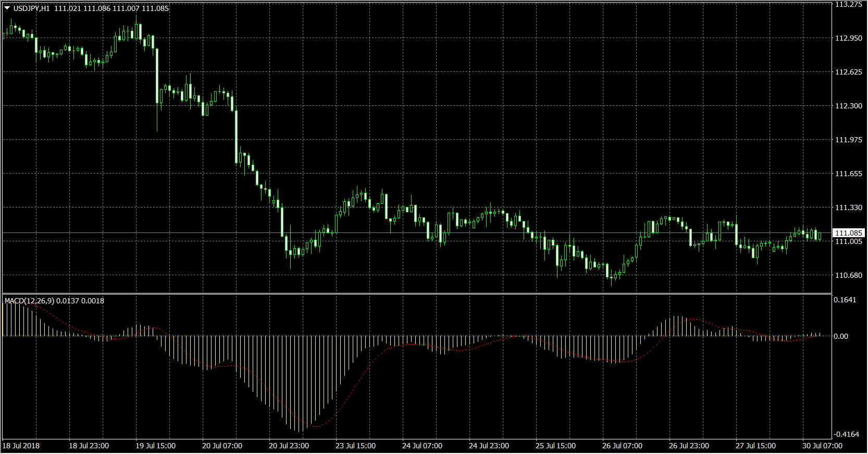The image size is (868, 454).
Task: Open the chart menu triangle beside USDJPY,H1
Action: click(7, 8)
